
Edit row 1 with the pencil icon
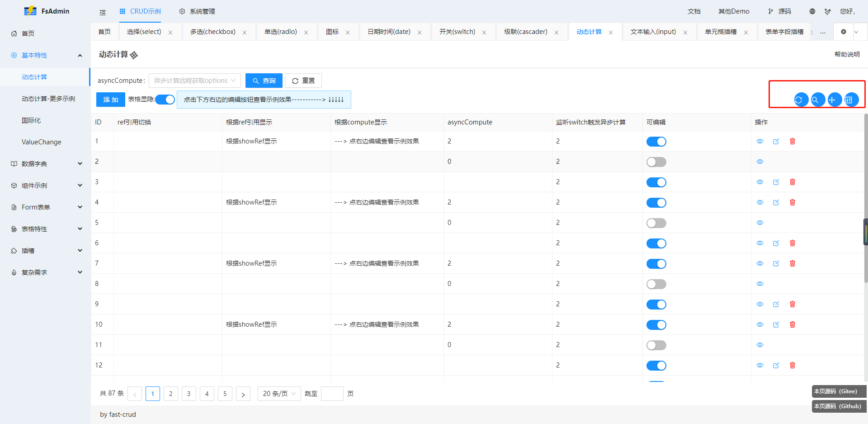[x=776, y=141]
